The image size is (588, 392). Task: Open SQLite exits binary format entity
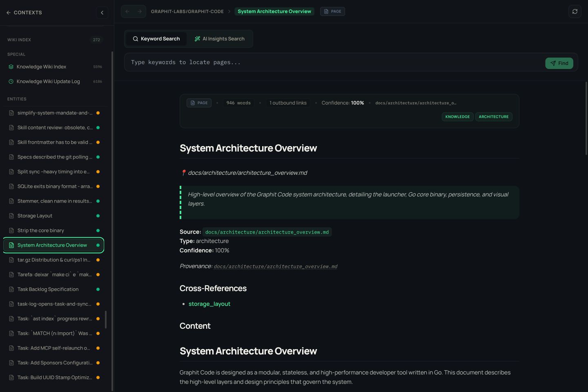coord(54,186)
